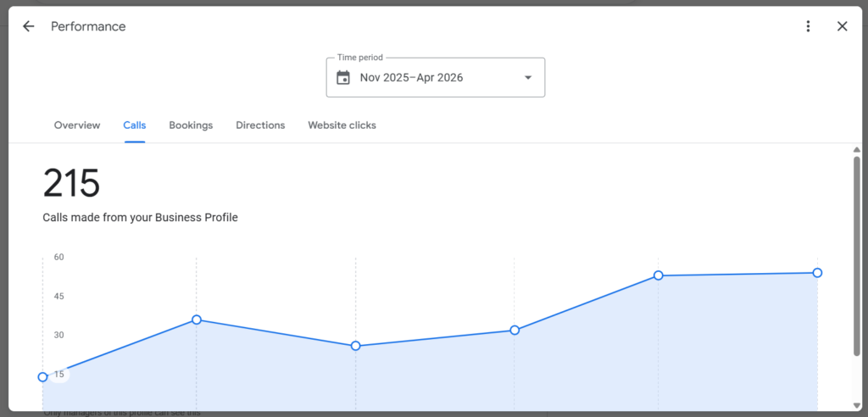The width and height of the screenshot is (868, 417).
Task: Select the fifth data point on the chart
Action: click(x=658, y=275)
